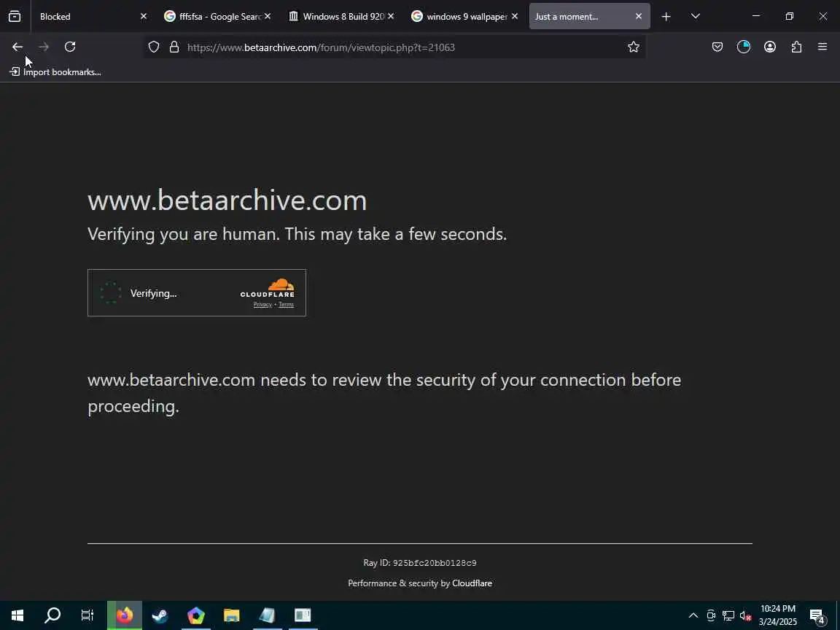The image size is (840, 630).
Task: Open tracking protection shield icon
Action: click(154, 47)
